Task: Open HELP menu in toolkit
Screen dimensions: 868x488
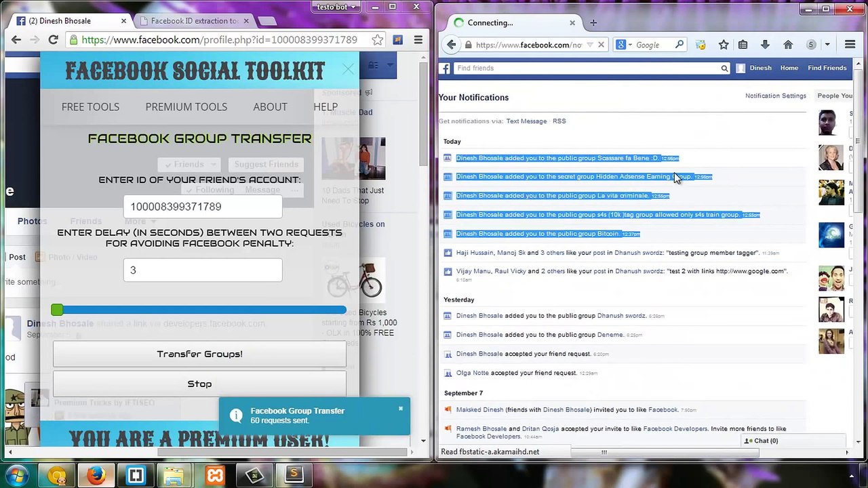Action: [325, 106]
